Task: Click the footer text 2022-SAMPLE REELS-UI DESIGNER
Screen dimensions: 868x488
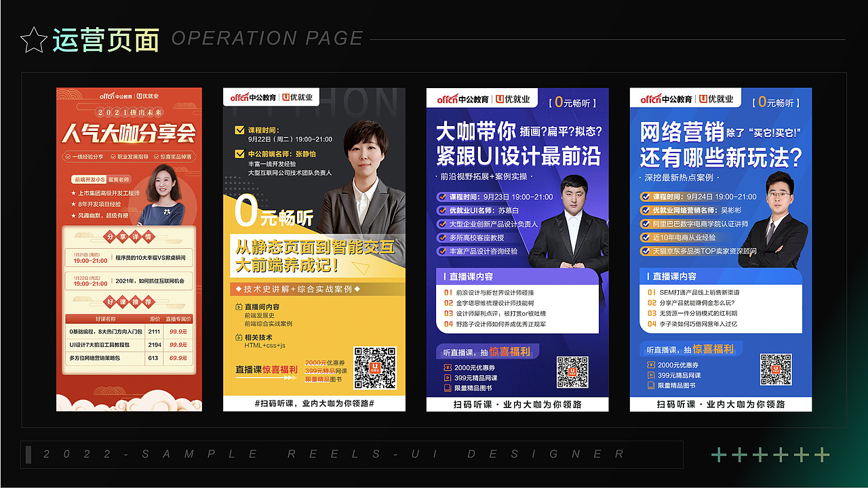Action: [334, 454]
